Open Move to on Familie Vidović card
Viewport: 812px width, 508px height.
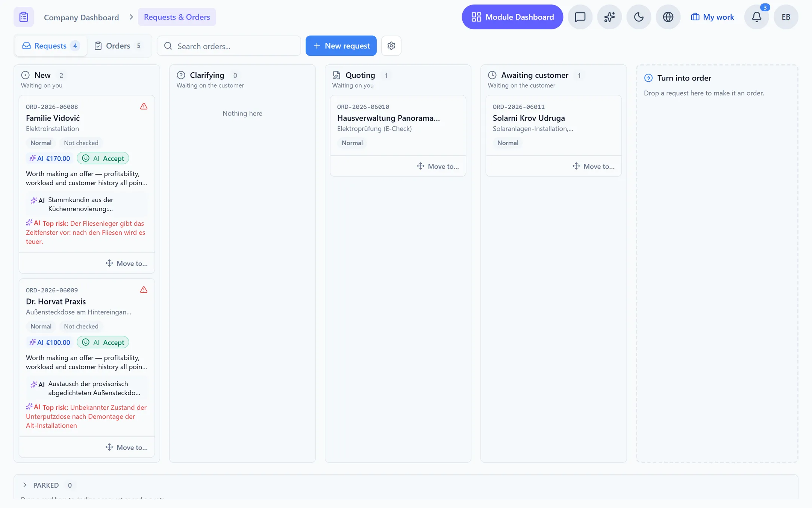click(127, 263)
